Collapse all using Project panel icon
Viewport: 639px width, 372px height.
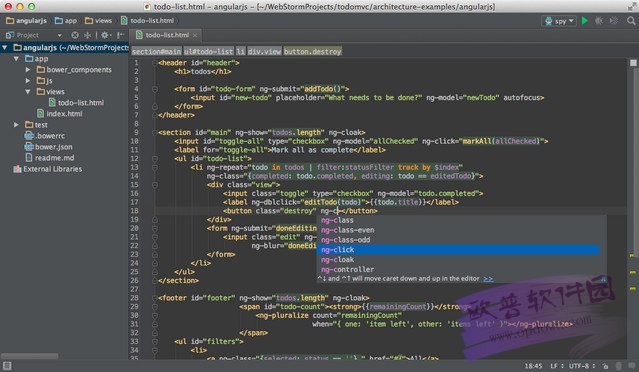87,35
